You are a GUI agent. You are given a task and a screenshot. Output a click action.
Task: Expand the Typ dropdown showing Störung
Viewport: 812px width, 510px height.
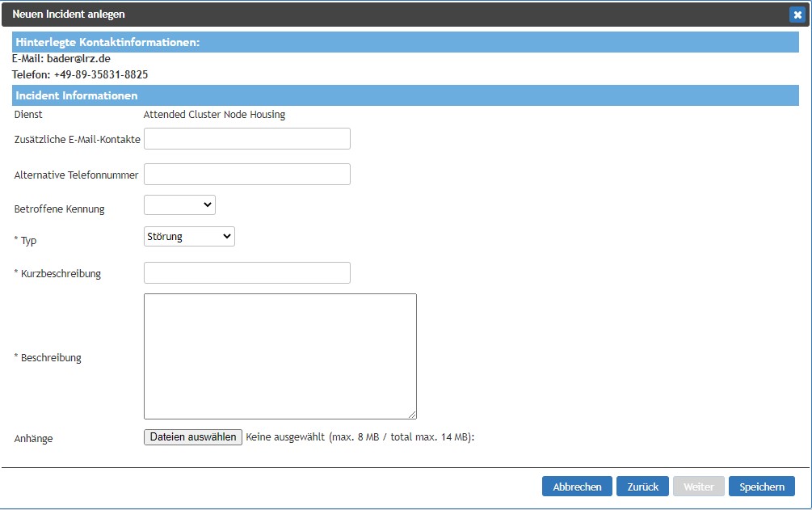click(189, 237)
